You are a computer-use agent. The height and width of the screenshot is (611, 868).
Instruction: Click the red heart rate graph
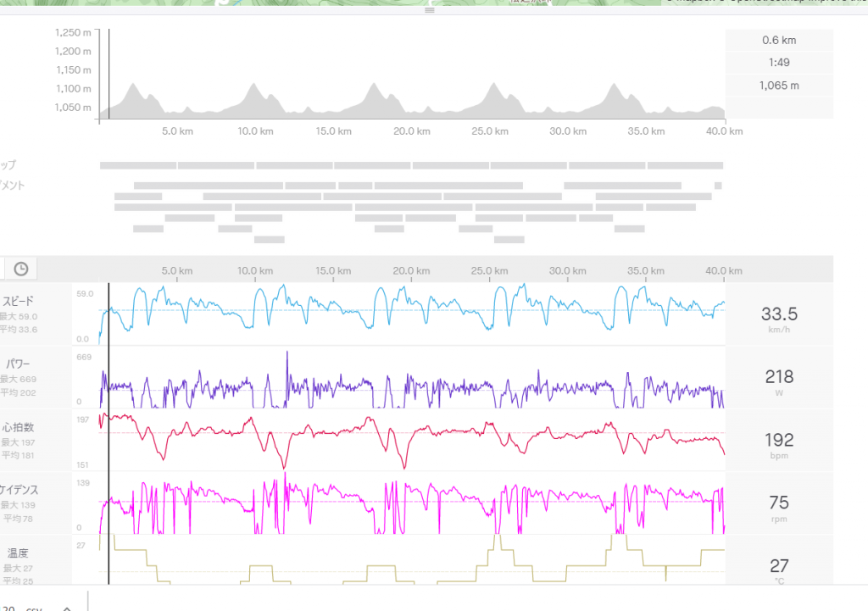click(412, 440)
